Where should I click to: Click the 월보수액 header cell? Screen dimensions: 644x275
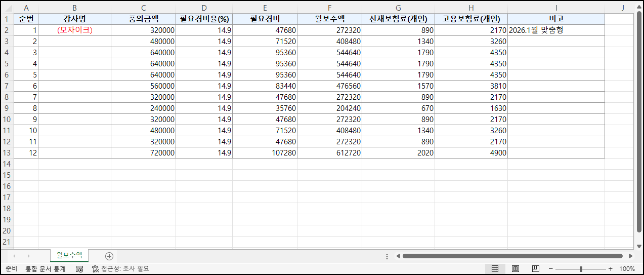pyautogui.click(x=329, y=19)
